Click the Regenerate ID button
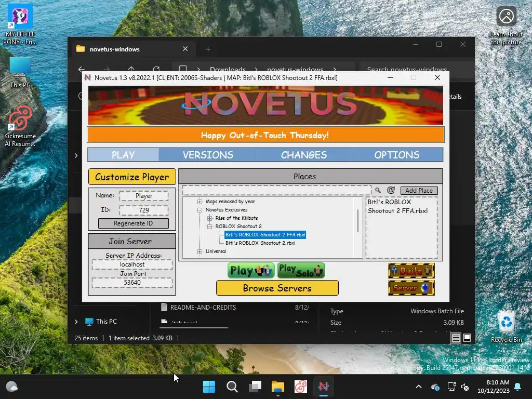 (x=134, y=223)
